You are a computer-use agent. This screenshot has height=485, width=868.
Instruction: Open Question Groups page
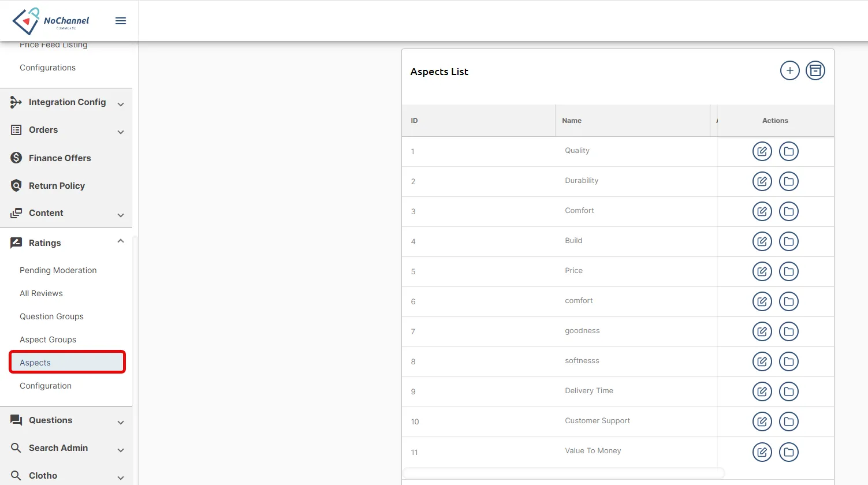51,316
